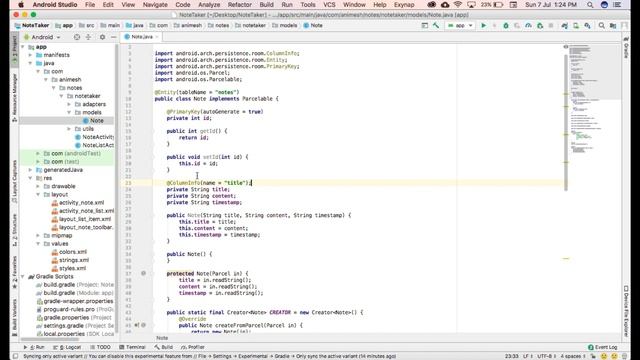Open the Refactor menu
Image resolution: width=640 pixels, height=360 pixels.
[239, 5]
